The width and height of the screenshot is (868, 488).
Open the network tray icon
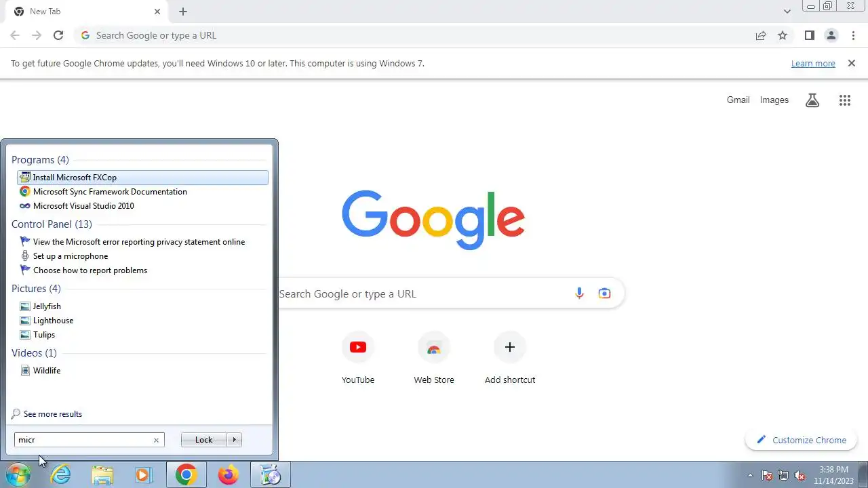pyautogui.click(x=783, y=475)
